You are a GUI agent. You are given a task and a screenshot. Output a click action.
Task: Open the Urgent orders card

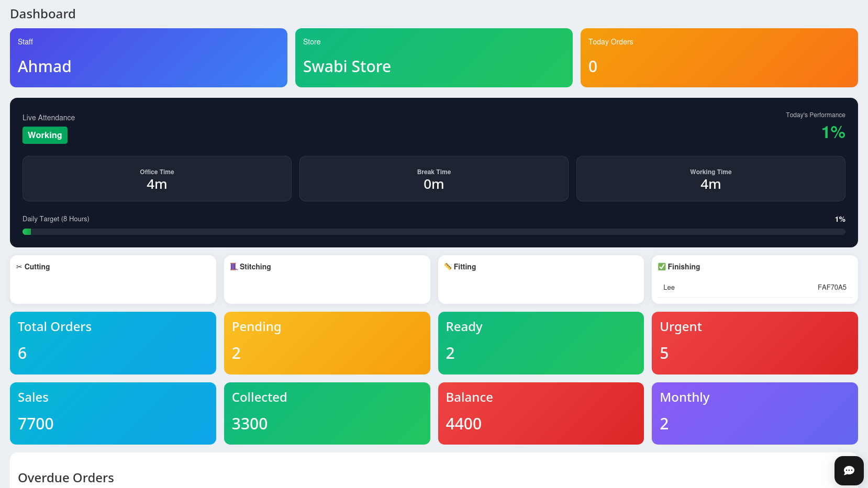point(755,343)
